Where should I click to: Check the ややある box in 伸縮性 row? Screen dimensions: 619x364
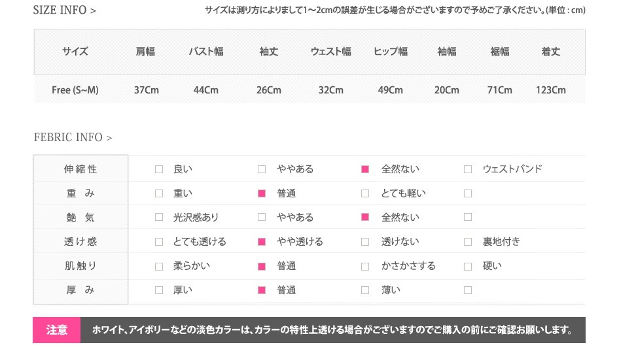point(262,169)
